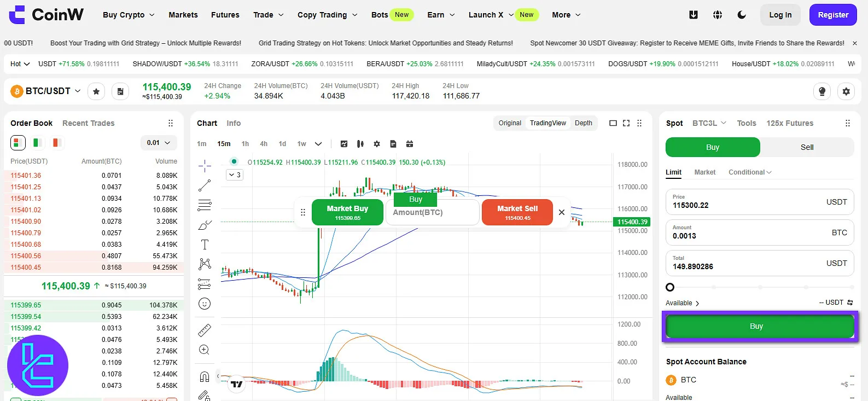Select the trend line drawing tool
Image resolution: width=868 pixels, height=401 pixels.
pyautogui.click(x=205, y=185)
